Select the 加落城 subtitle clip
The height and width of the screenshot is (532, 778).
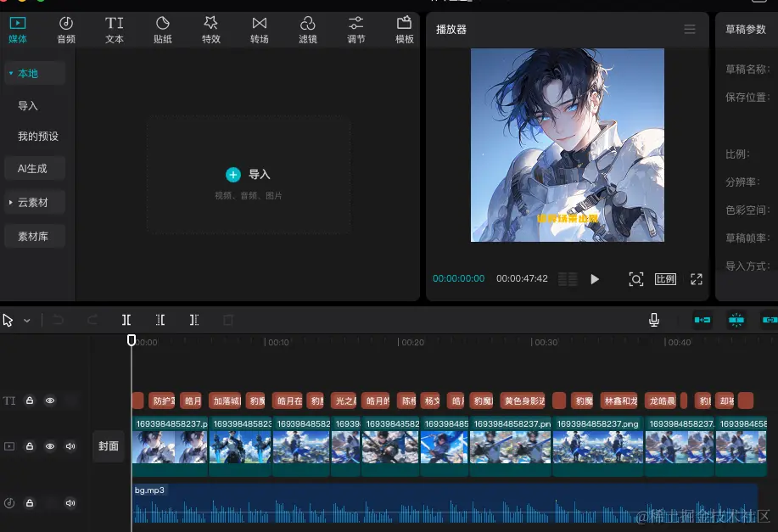click(x=226, y=400)
